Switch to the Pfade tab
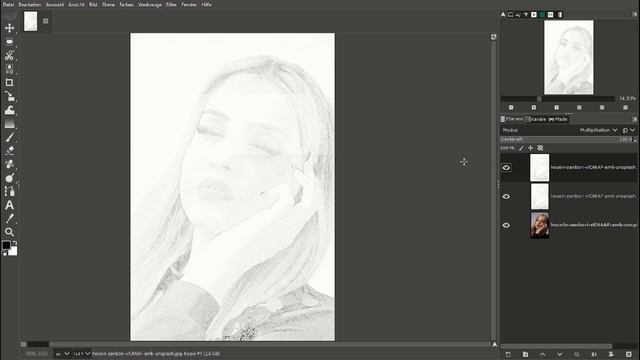The height and width of the screenshot is (360, 640). click(x=558, y=119)
